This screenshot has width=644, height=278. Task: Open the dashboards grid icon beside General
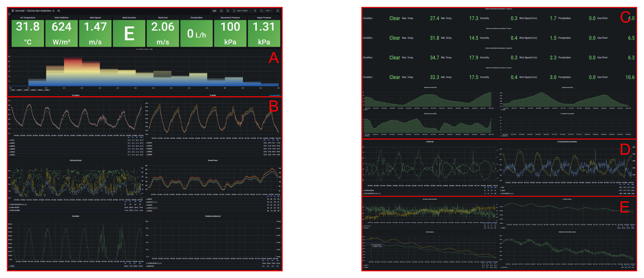(13, 11)
